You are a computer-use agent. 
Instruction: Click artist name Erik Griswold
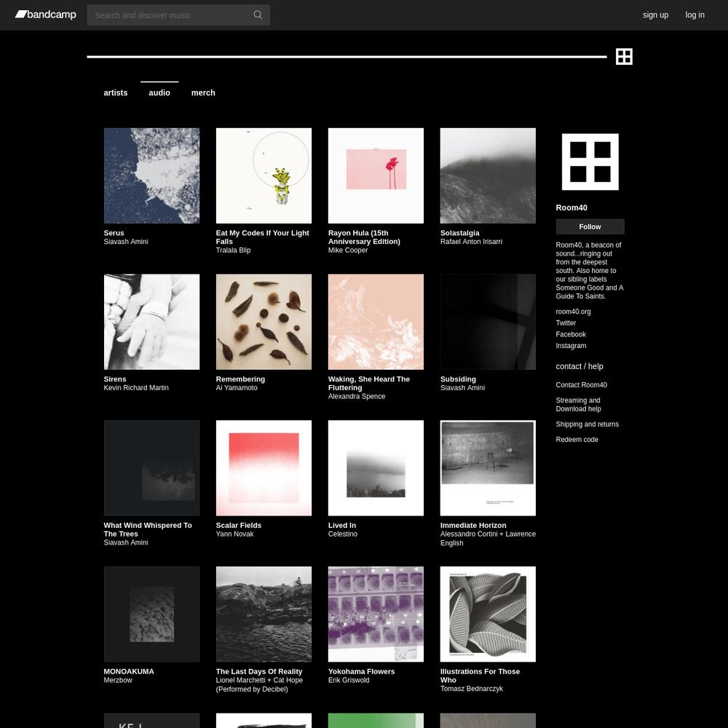(349, 680)
